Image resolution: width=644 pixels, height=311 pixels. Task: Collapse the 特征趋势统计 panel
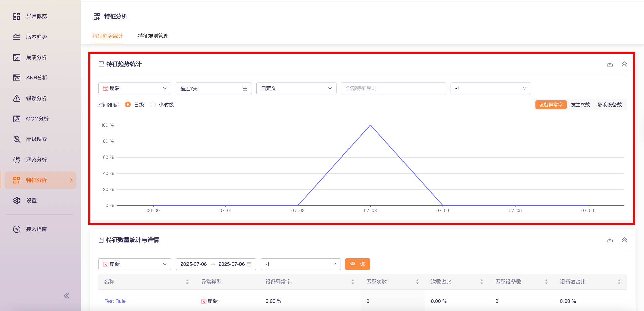[x=624, y=64]
